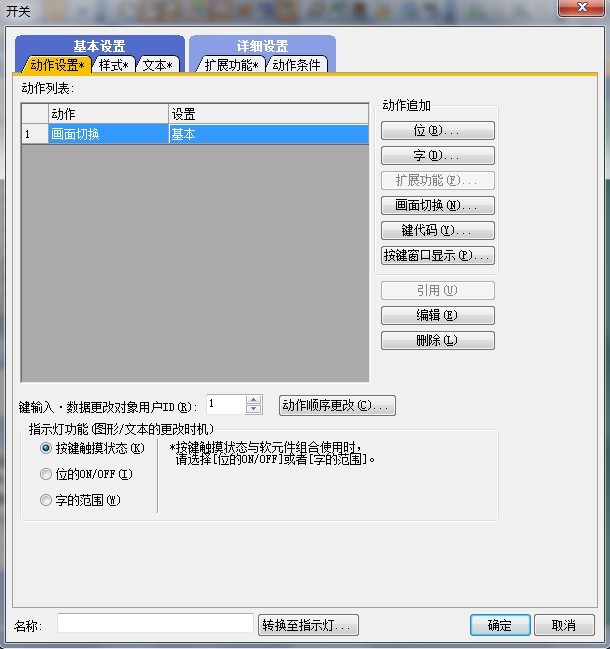The width and height of the screenshot is (610, 649).
Task: Delete selected action with 删除
Action: 437,340
